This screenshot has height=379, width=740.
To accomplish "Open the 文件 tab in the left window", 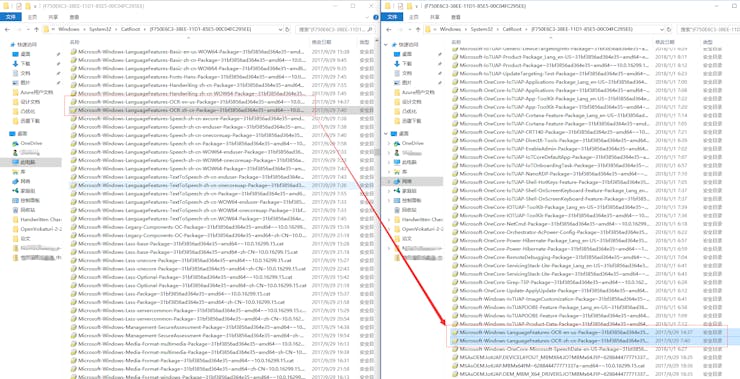I will pyautogui.click(x=11, y=17).
